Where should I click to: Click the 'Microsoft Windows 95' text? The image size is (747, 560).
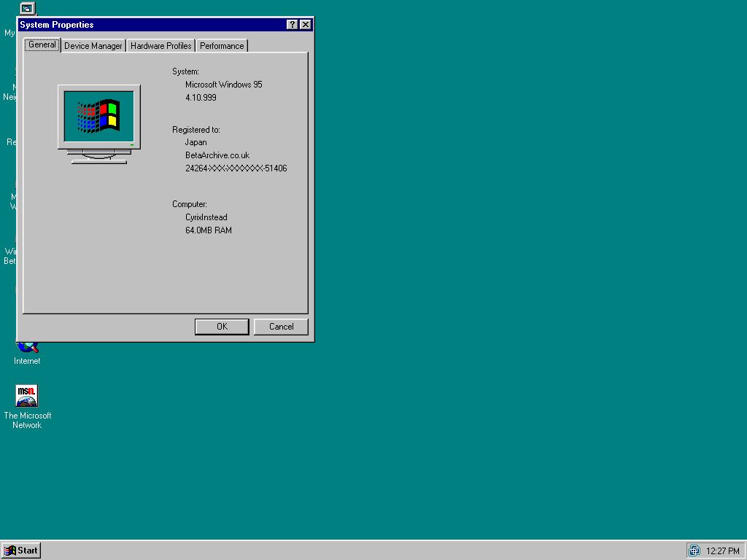(x=224, y=85)
